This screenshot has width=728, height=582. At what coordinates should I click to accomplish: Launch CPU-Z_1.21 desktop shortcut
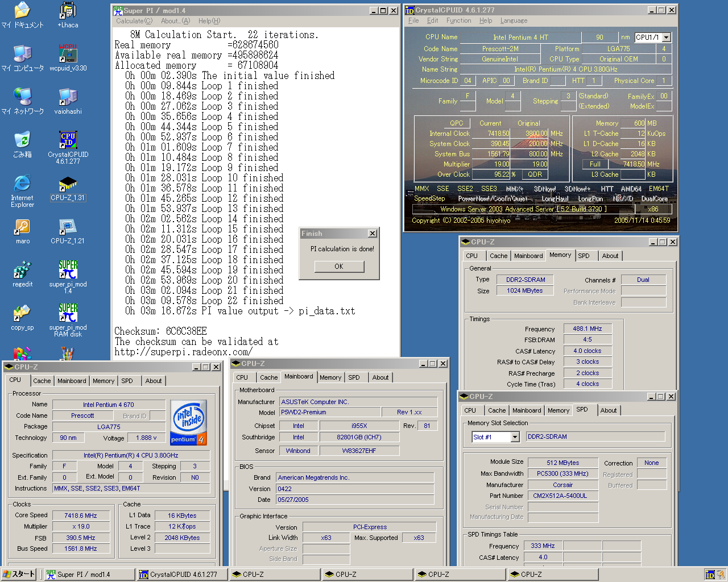(x=68, y=231)
